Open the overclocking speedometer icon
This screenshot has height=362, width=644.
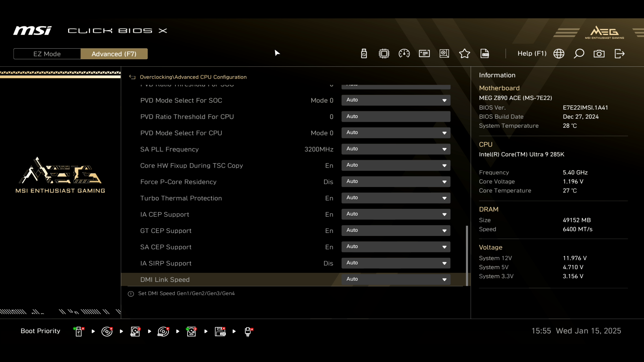pyautogui.click(x=404, y=54)
